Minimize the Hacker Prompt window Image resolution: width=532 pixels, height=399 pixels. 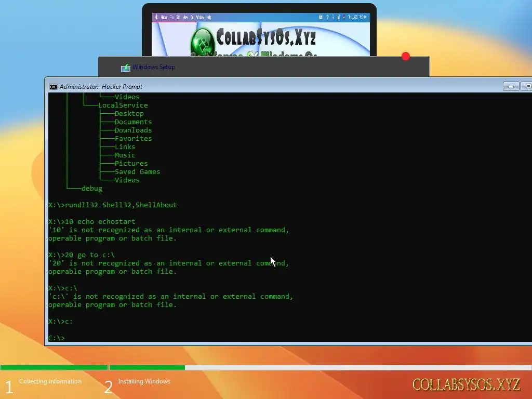point(511,87)
